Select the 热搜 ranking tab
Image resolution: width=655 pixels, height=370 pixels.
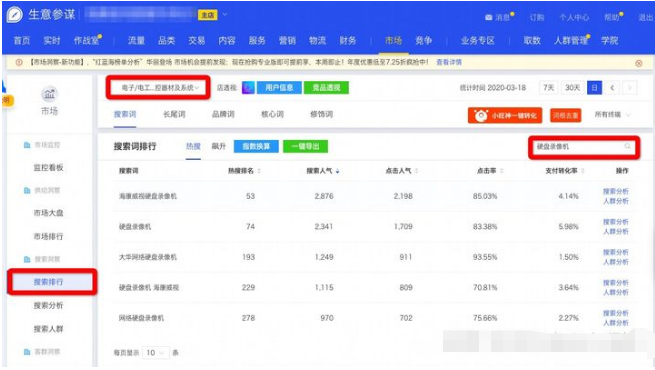(x=193, y=146)
